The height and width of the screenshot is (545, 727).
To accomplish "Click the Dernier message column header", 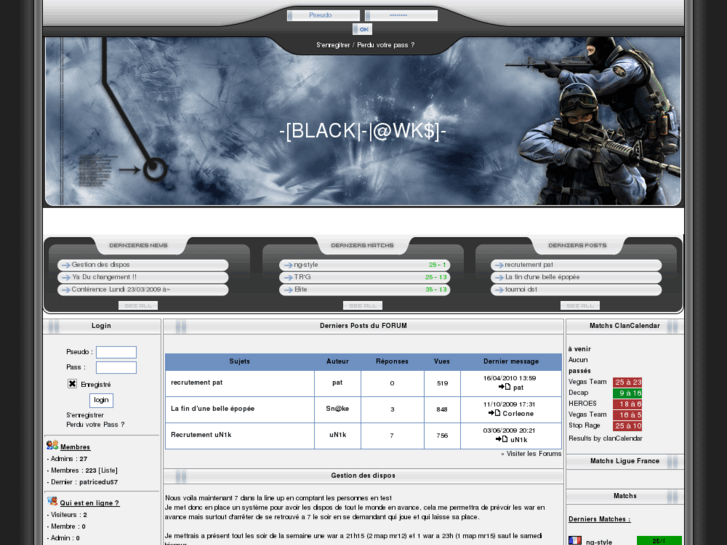I will click(x=511, y=362).
